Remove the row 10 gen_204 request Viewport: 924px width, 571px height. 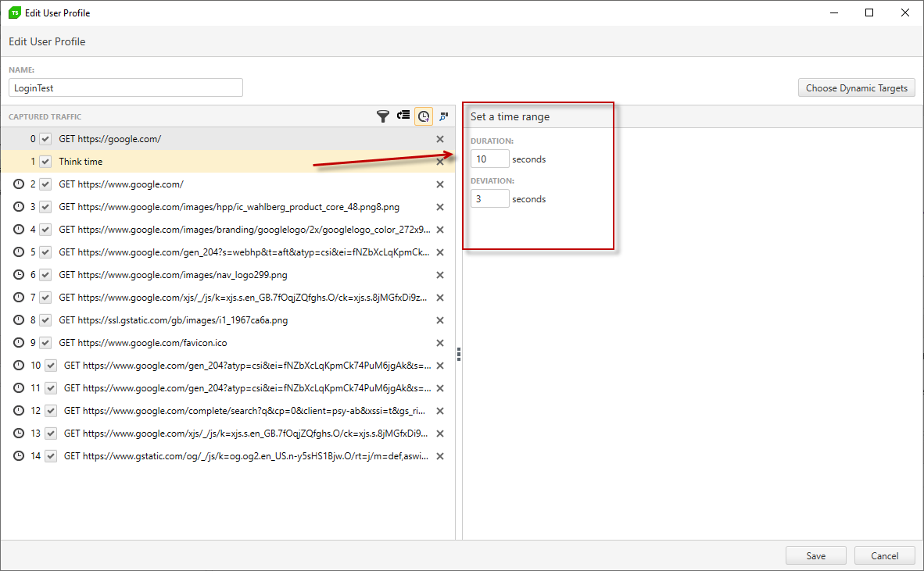click(439, 366)
